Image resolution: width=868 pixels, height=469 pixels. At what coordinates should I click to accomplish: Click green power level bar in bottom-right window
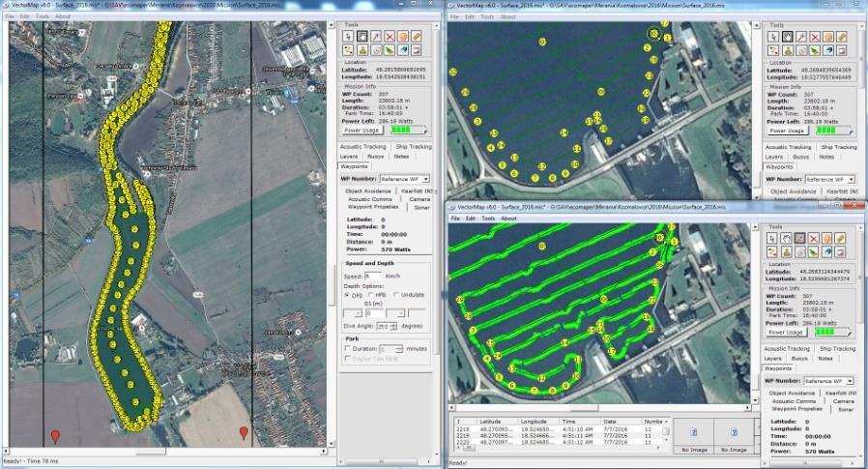[x=832, y=333]
